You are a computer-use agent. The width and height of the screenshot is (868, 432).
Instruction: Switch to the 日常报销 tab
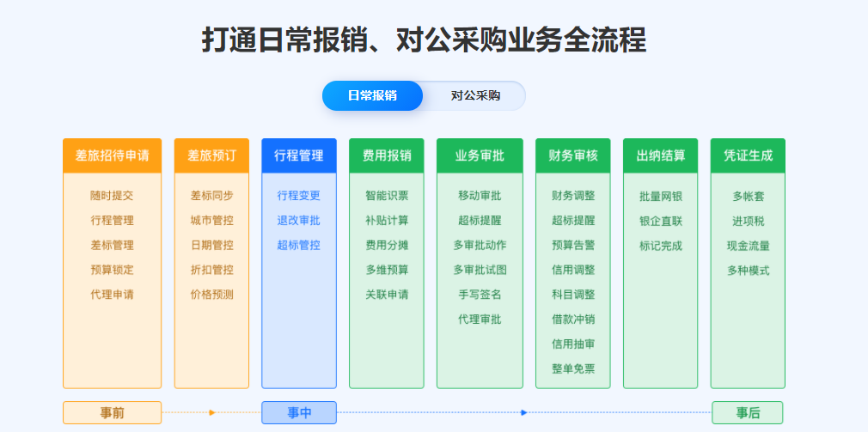(x=372, y=95)
